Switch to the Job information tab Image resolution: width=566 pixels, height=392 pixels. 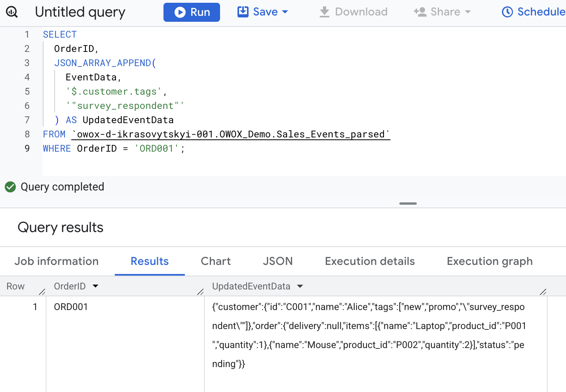coord(57,261)
